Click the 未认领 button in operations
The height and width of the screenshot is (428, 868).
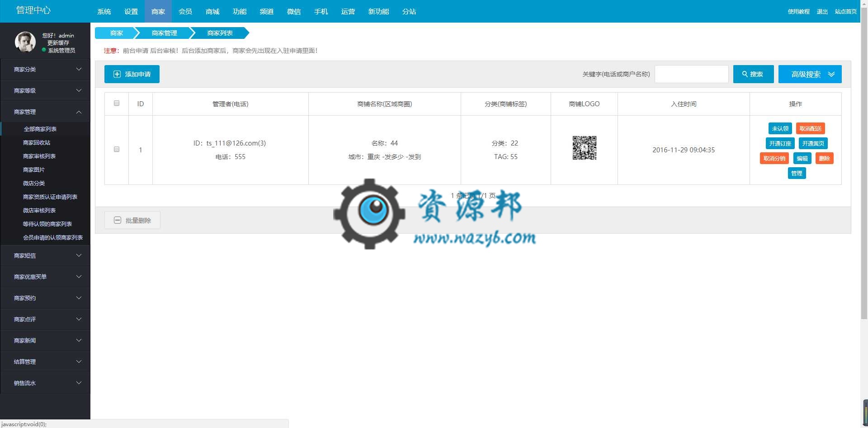tap(780, 128)
